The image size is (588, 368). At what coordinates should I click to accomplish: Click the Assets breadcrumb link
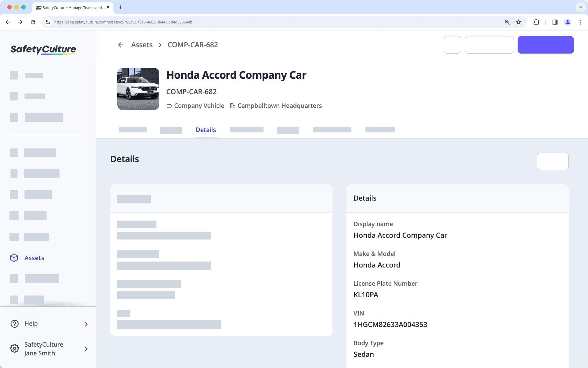pyautogui.click(x=142, y=45)
